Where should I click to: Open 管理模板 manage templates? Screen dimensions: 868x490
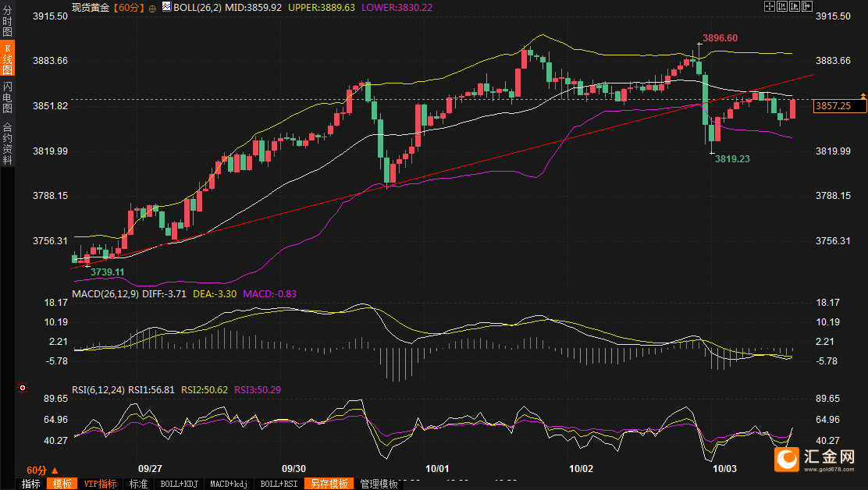click(379, 484)
